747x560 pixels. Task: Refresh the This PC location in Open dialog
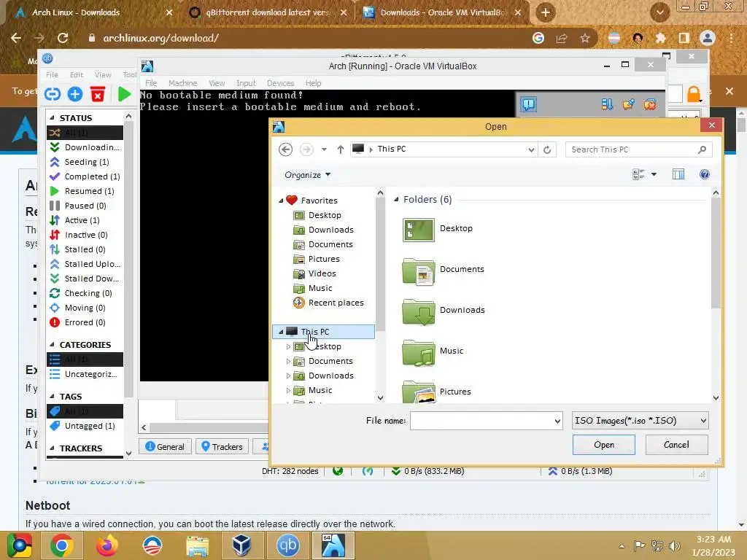tap(547, 149)
